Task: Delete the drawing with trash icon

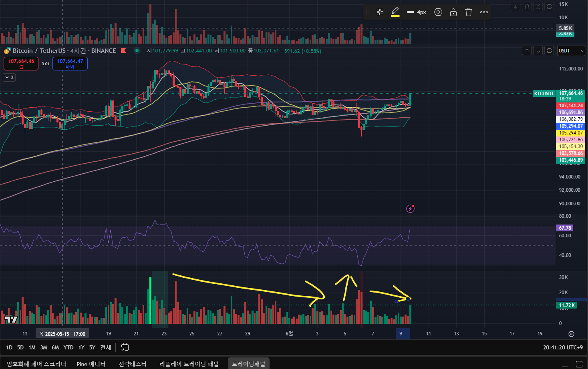Action: [x=469, y=12]
